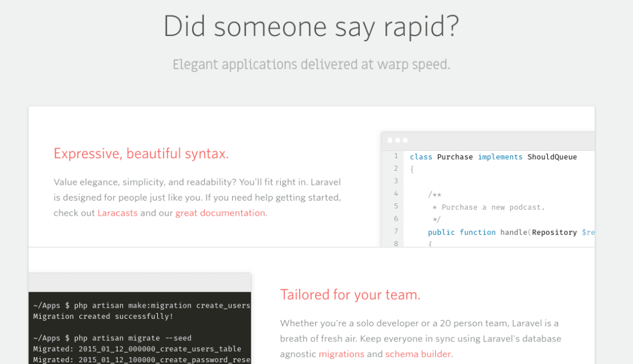Image resolution: width=633 pixels, height=364 pixels.
Task: Click 'Migrated: 2015_01_12_100000_create_password_rese' line
Action: point(142,359)
